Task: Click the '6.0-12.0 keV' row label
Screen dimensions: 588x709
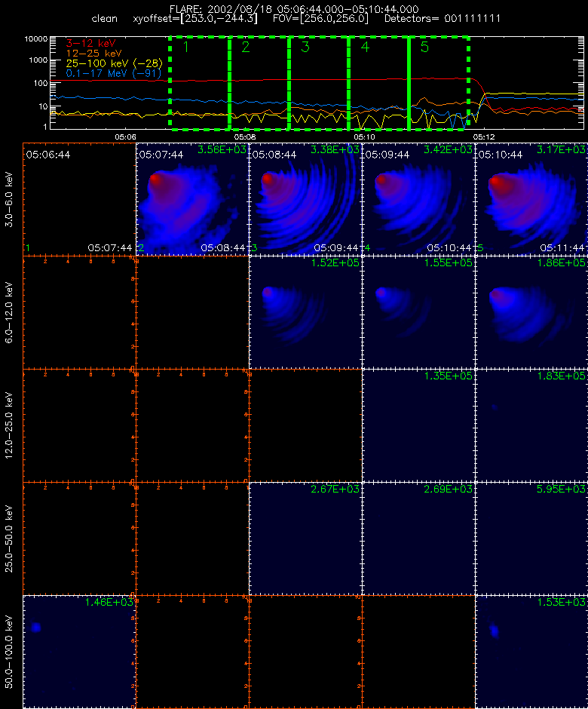Action: [x=9, y=312]
